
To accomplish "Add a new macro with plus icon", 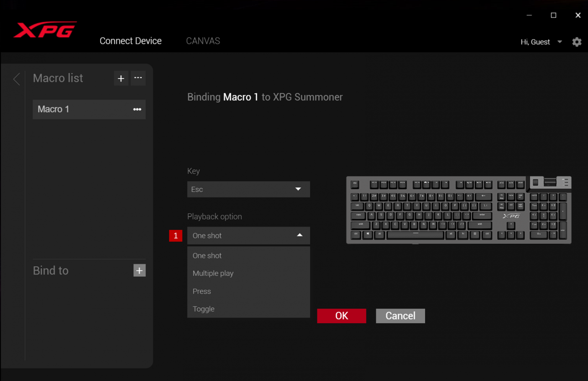I will (x=121, y=78).
